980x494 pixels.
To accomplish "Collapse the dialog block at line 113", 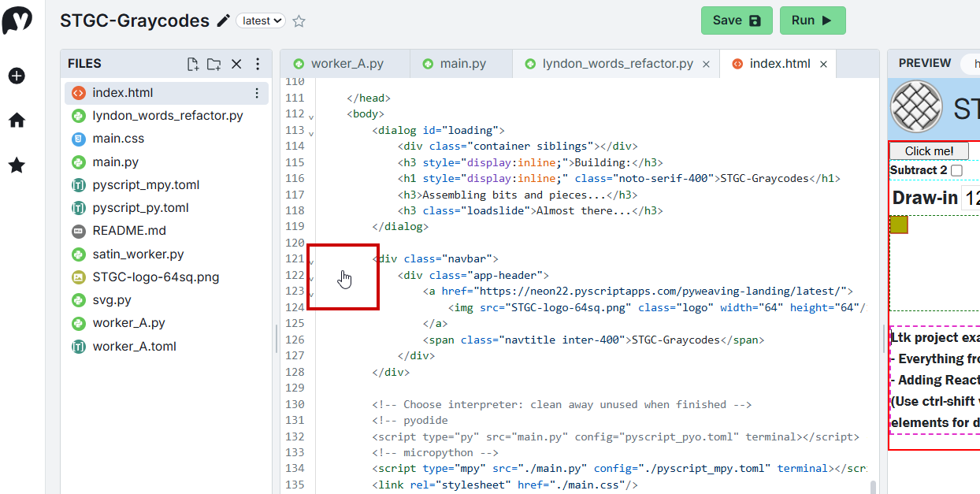I will pos(311,133).
